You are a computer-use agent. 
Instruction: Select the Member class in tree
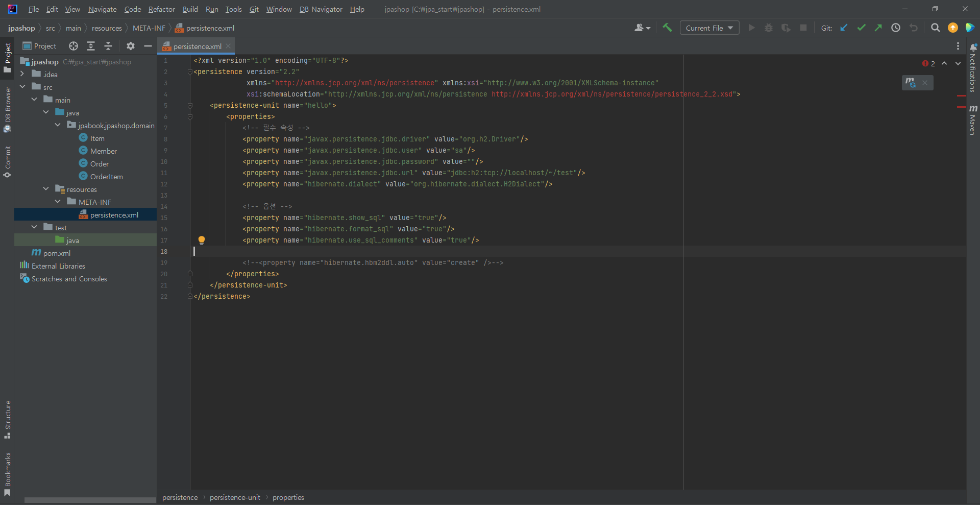103,151
